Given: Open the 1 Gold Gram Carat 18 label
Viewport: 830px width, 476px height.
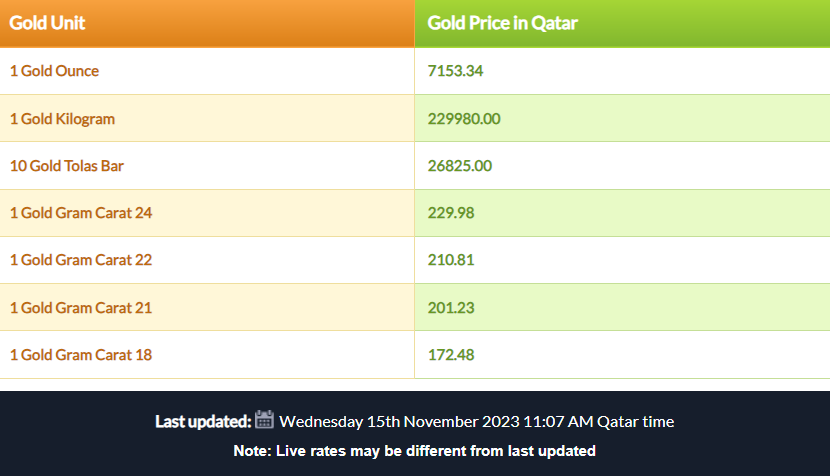Looking at the screenshot, I should pyautogui.click(x=80, y=355).
